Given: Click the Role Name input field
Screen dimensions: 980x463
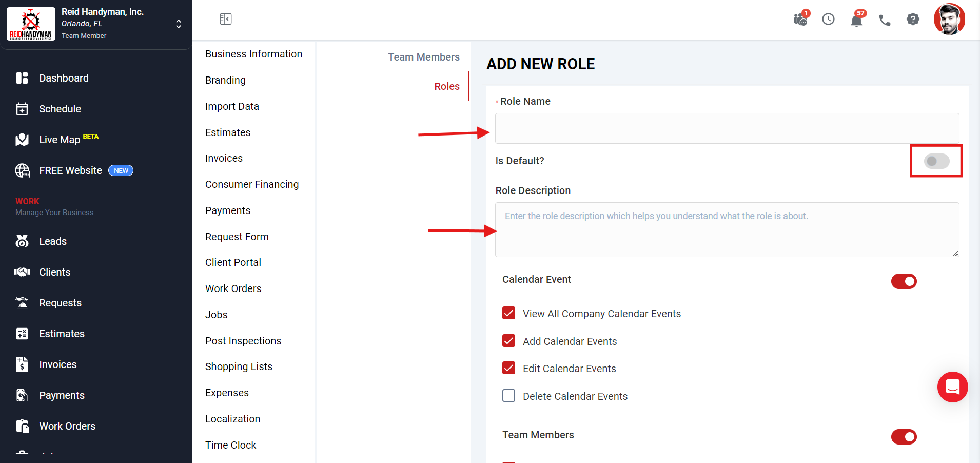Looking at the screenshot, I should (x=727, y=128).
